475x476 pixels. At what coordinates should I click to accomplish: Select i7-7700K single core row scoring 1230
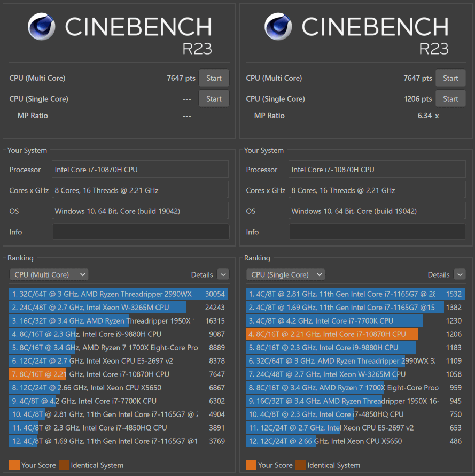pos(355,320)
